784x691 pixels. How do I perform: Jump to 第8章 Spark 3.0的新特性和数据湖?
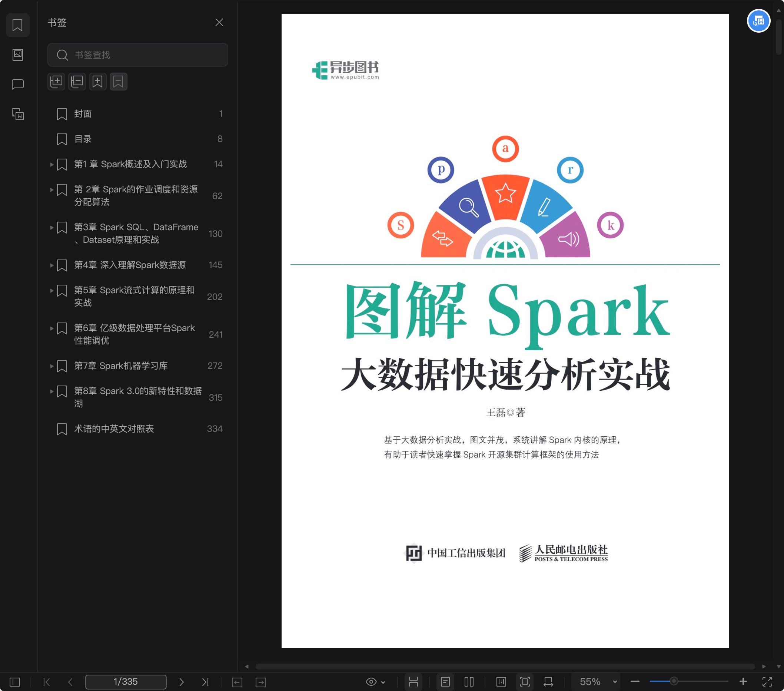click(138, 397)
